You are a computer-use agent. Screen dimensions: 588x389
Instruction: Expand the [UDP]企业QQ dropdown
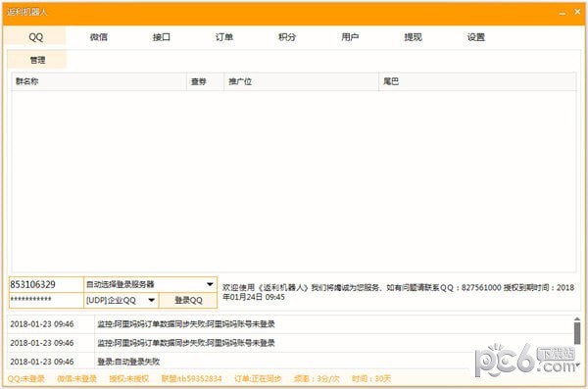(x=122, y=300)
